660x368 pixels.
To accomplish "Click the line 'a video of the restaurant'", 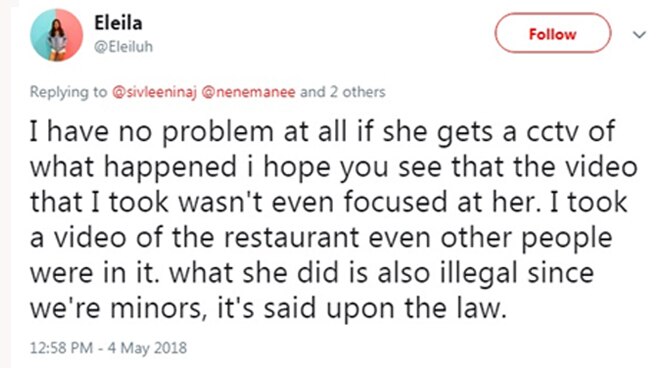I will tap(321, 238).
